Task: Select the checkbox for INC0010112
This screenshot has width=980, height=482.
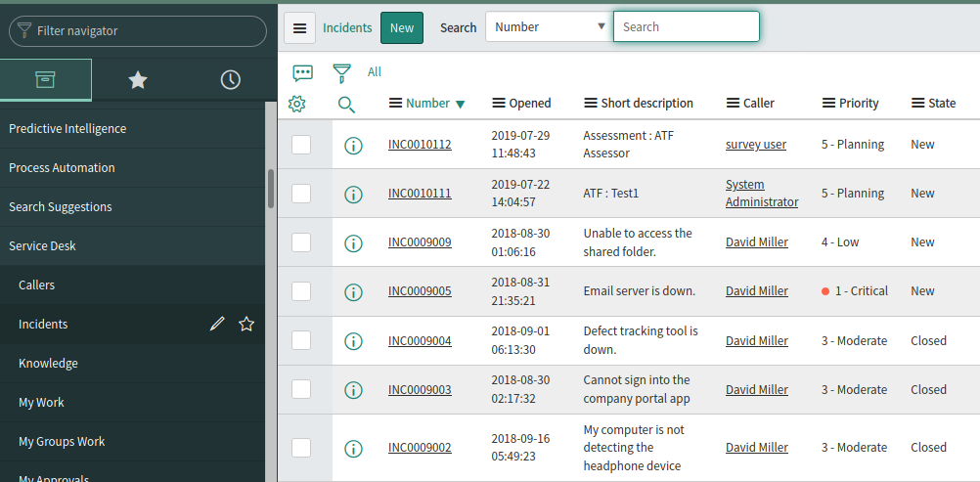Action: pos(301,145)
